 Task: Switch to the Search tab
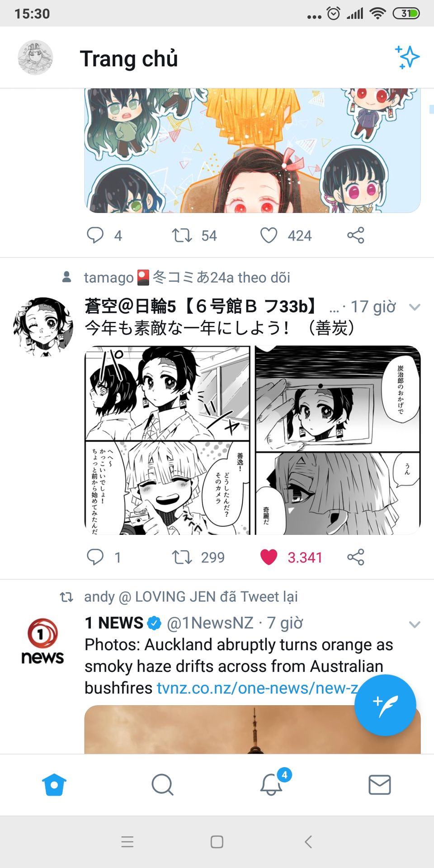163,784
